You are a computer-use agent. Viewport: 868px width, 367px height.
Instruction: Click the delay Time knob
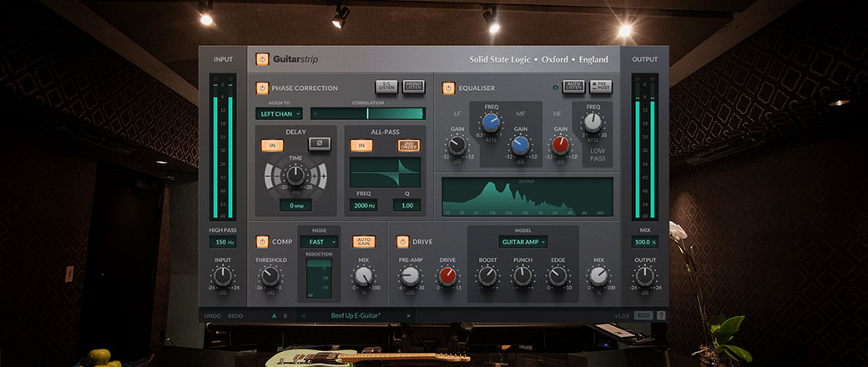pos(295,176)
